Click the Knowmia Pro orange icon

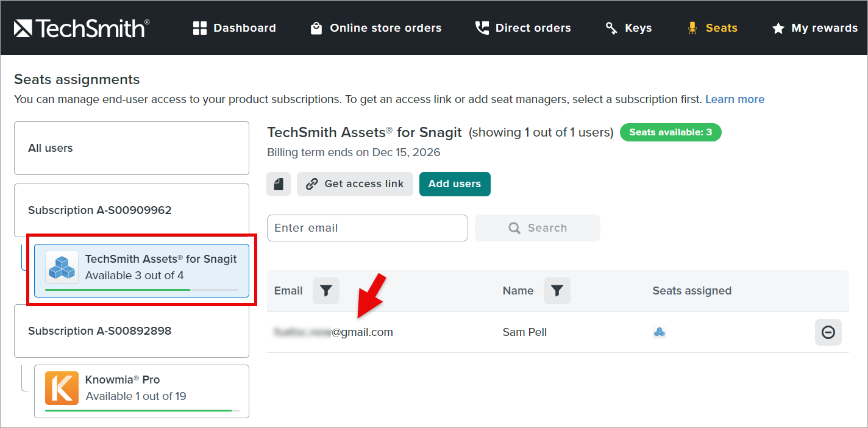click(62, 388)
